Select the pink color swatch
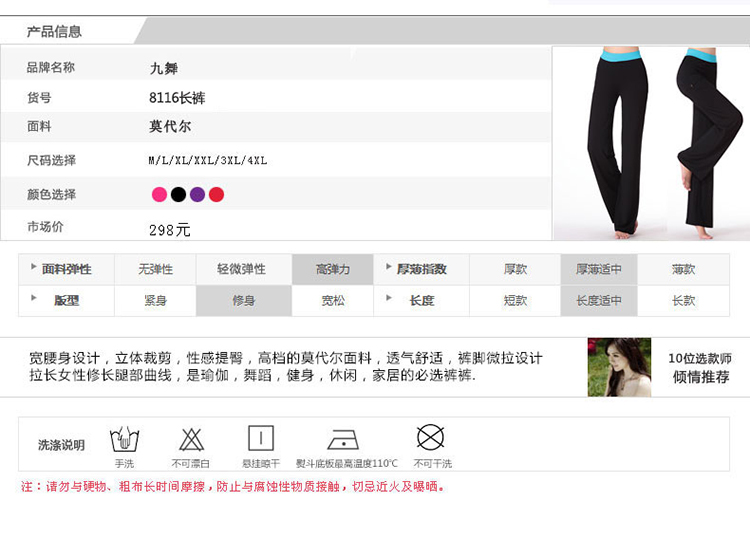750x538 pixels. 159,195
